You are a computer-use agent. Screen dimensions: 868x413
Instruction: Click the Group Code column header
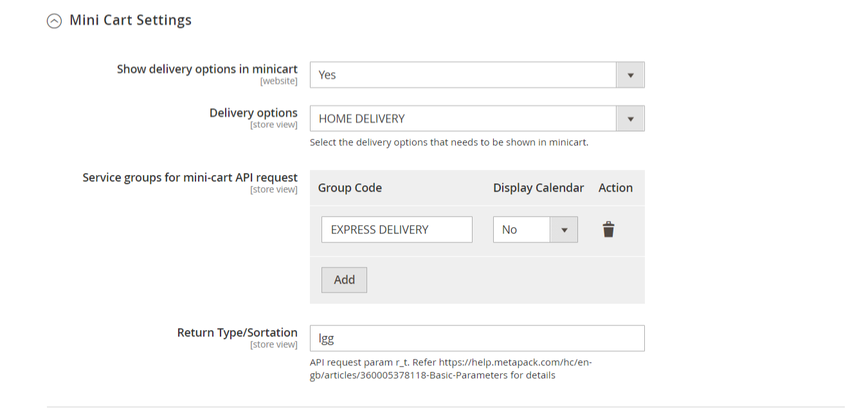point(350,188)
